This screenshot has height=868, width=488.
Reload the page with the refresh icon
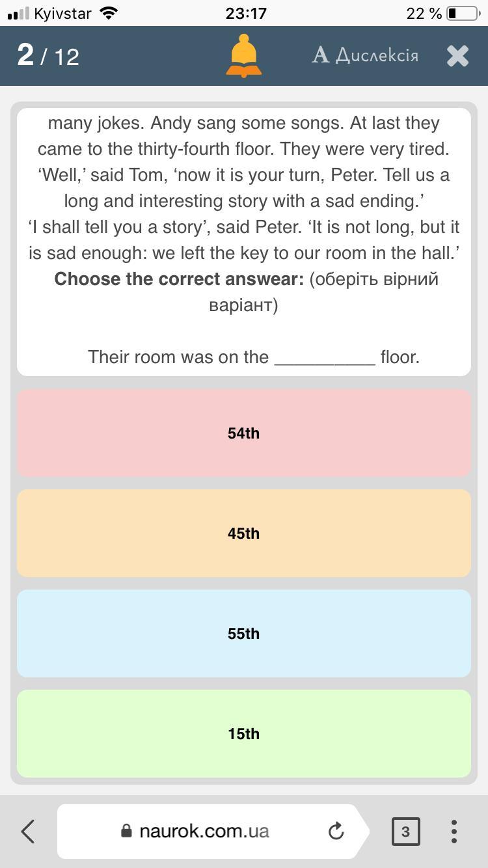pyautogui.click(x=336, y=831)
